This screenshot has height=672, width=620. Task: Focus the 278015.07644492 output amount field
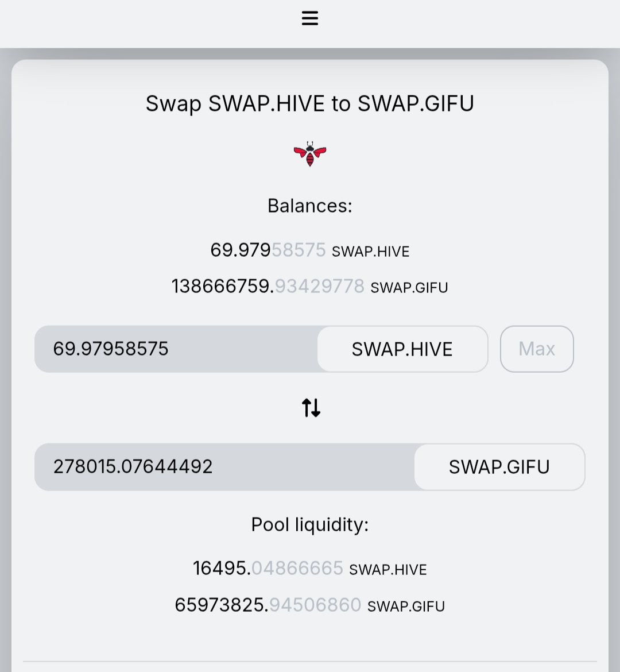(224, 467)
